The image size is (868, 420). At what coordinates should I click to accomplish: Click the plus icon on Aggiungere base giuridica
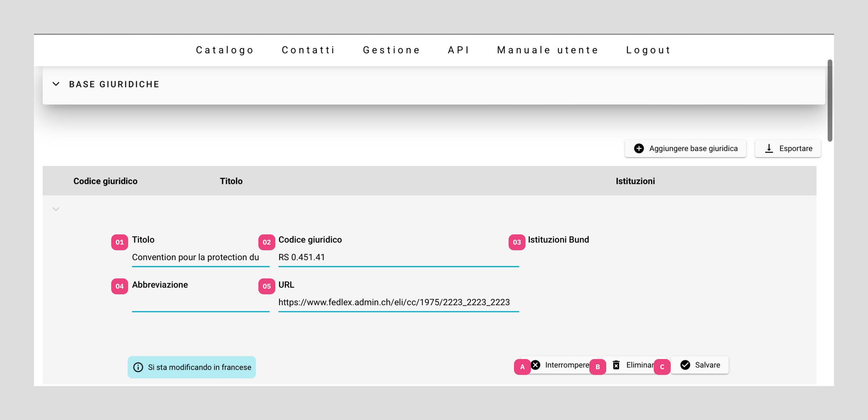[639, 148]
